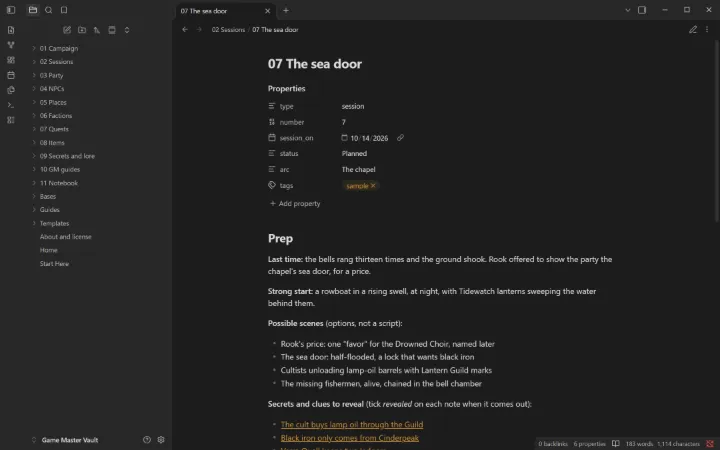The width and height of the screenshot is (720, 450).
Task: Create a new canvas from the ribbon
Action: 11,60
